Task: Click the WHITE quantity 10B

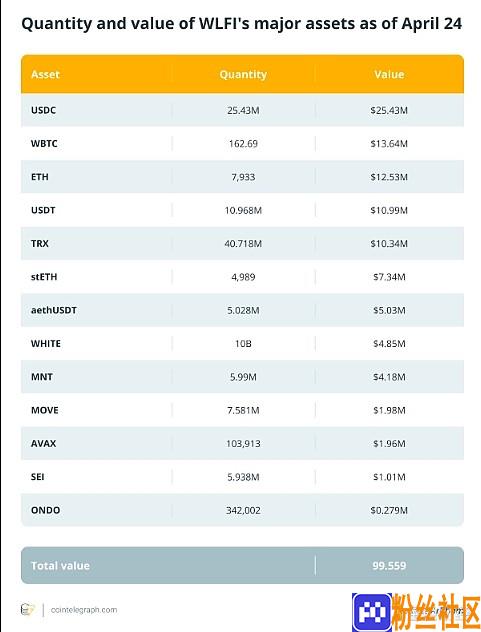Action: point(243,343)
